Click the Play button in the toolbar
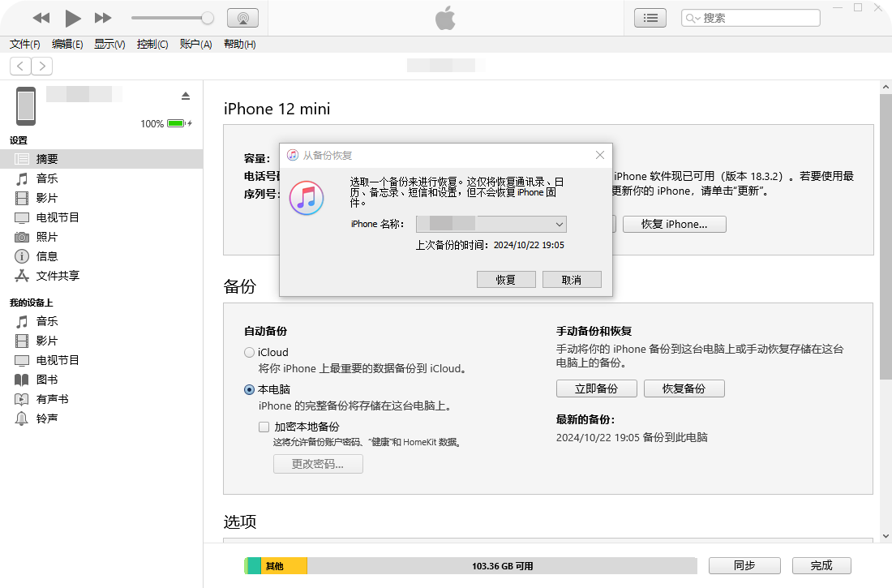892x588 pixels. point(73,18)
